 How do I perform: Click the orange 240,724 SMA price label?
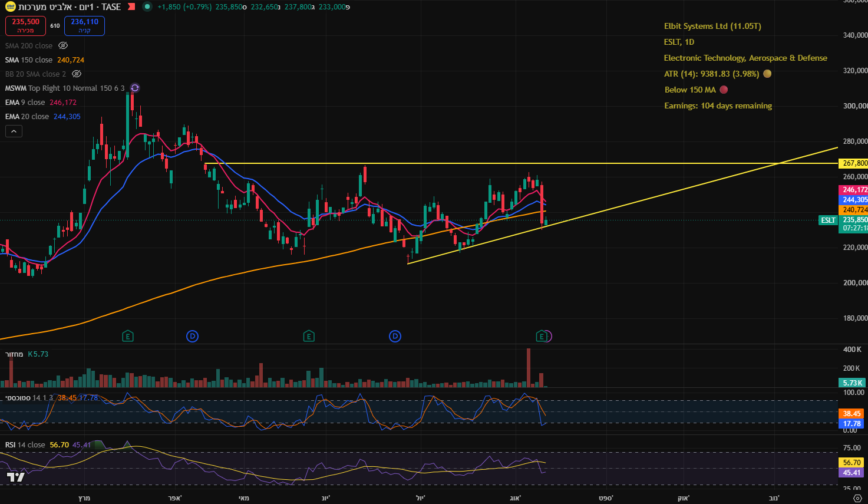853,210
